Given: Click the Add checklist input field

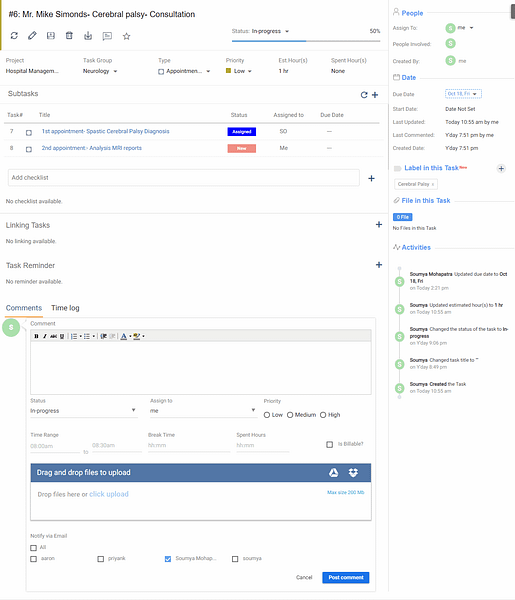Looking at the screenshot, I should [184, 178].
